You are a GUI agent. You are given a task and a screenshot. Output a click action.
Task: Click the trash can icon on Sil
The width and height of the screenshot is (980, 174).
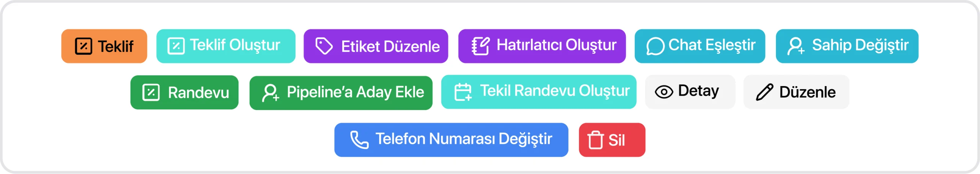coord(595,140)
